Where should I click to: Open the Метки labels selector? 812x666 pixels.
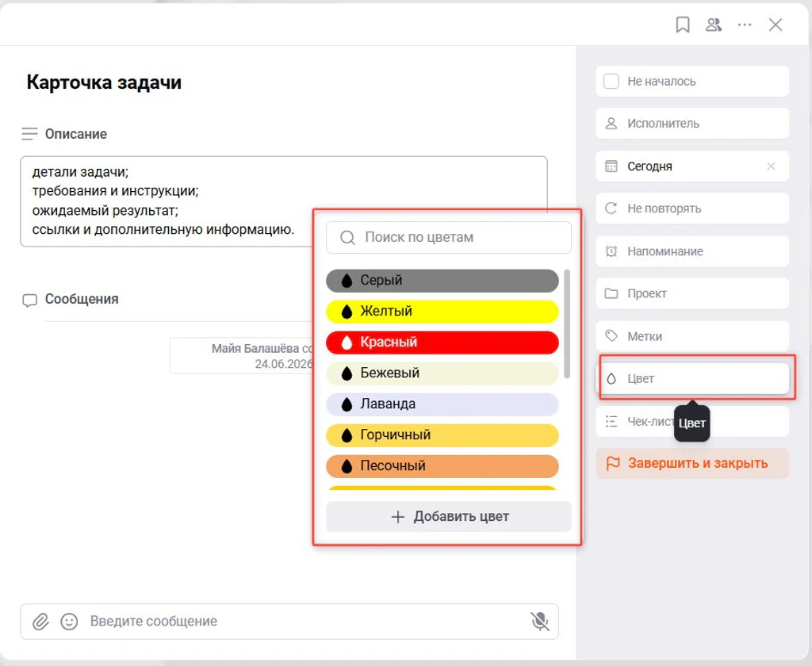click(x=691, y=336)
